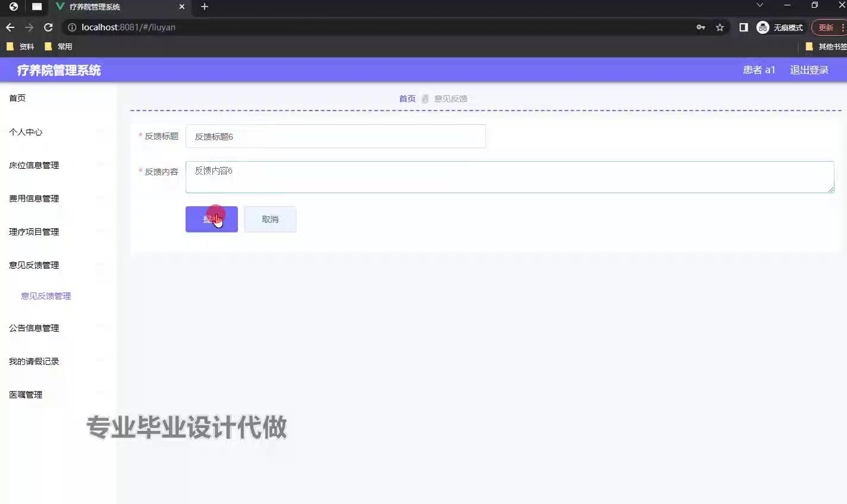Open 我的请假记录 from the sidebar
This screenshot has width=847, height=504.
(33, 361)
